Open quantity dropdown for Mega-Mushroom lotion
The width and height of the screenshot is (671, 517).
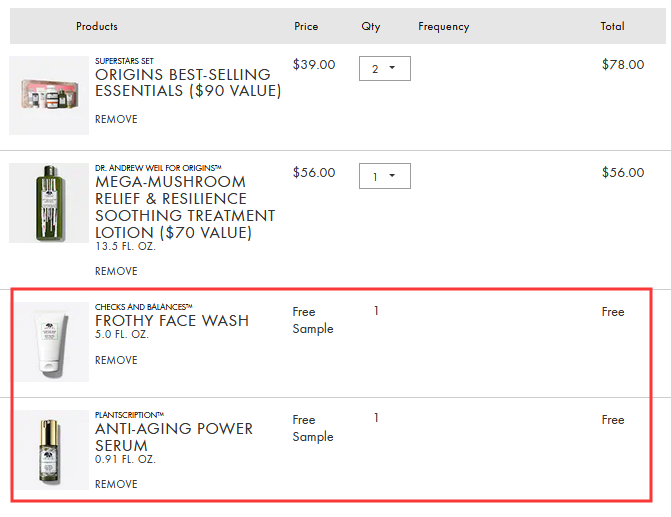click(x=385, y=176)
